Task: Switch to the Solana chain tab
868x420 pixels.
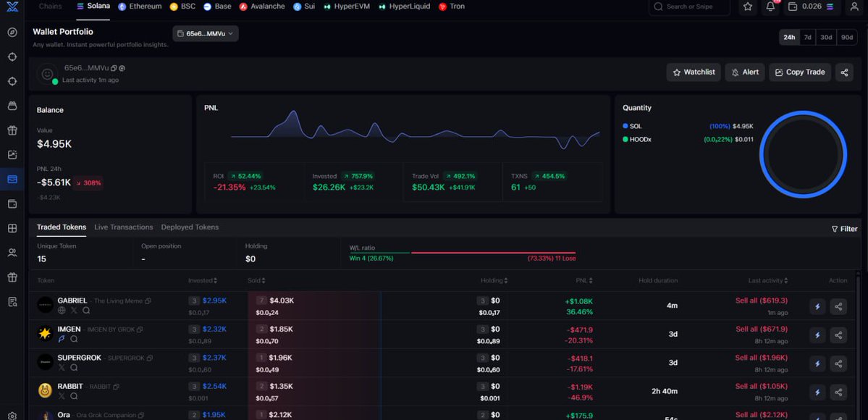Action: 93,7
